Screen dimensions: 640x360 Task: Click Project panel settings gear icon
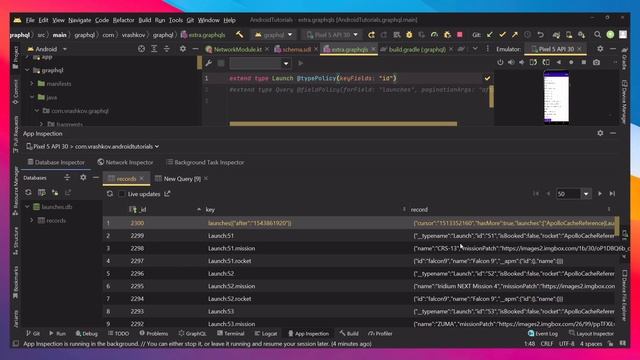point(182,49)
